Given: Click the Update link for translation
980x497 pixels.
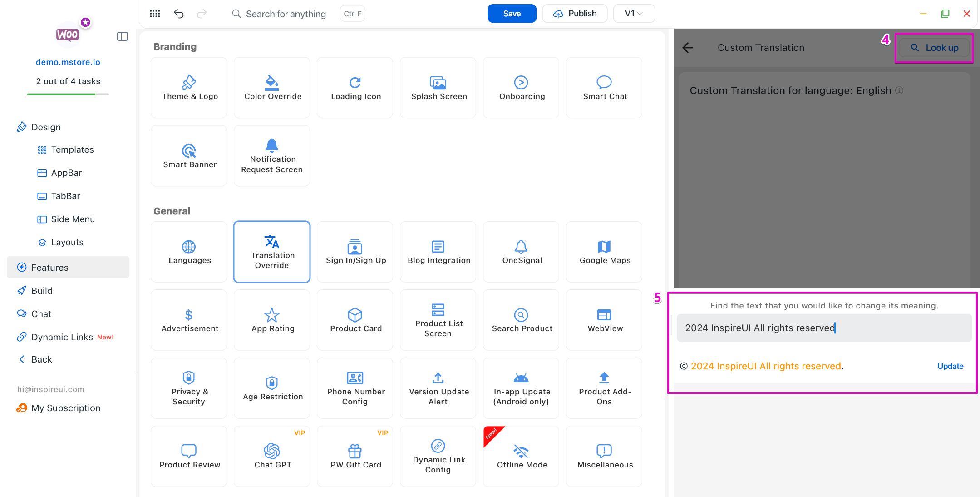Looking at the screenshot, I should click(x=950, y=366).
